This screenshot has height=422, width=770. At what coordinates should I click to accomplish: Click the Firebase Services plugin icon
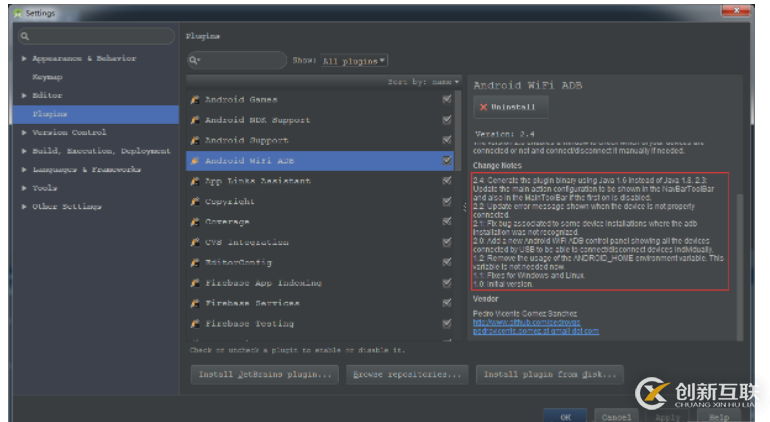(x=195, y=303)
